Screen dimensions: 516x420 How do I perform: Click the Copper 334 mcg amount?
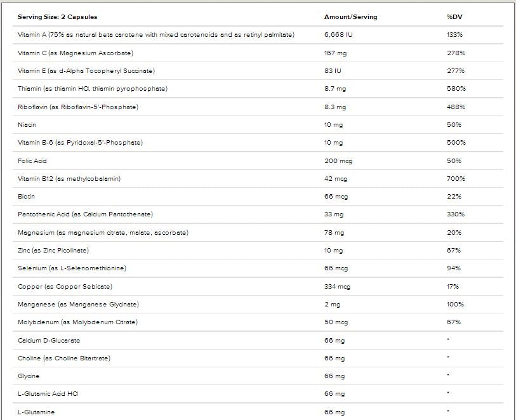336,286
